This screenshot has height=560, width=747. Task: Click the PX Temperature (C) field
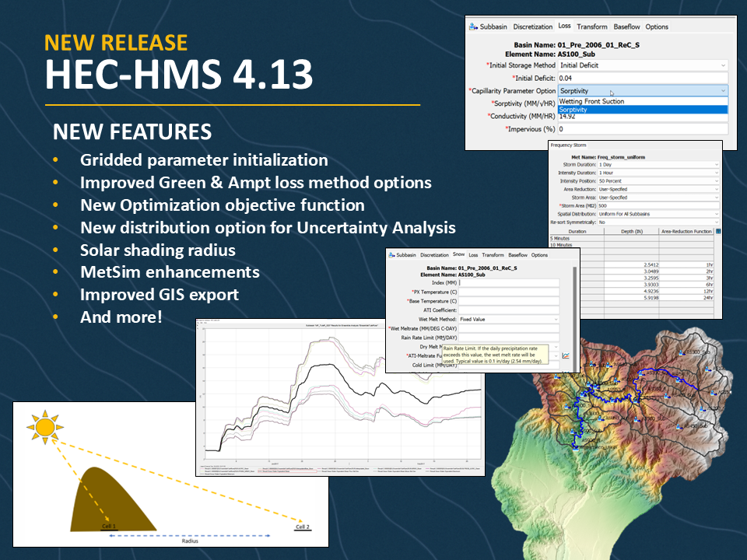coord(509,292)
